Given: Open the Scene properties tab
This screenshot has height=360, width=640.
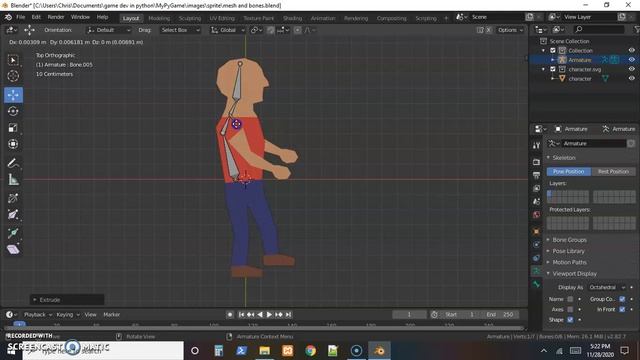Looking at the screenshot, I should pyautogui.click(x=536, y=201).
